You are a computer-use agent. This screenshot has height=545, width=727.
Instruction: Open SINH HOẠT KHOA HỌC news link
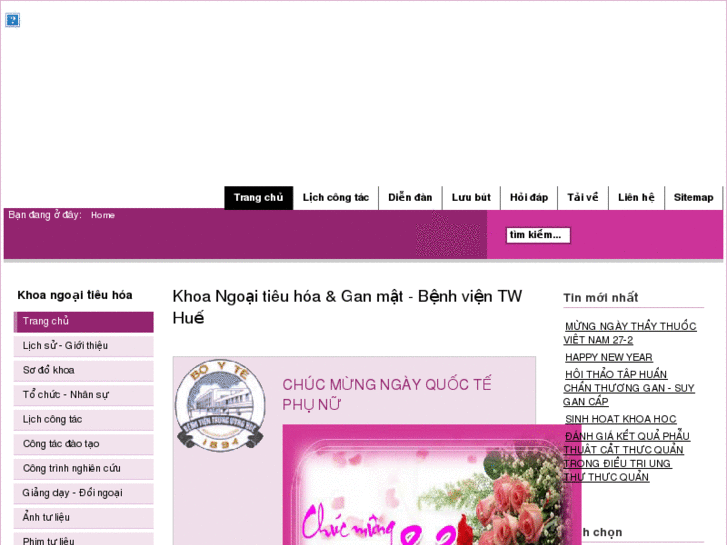pos(620,419)
